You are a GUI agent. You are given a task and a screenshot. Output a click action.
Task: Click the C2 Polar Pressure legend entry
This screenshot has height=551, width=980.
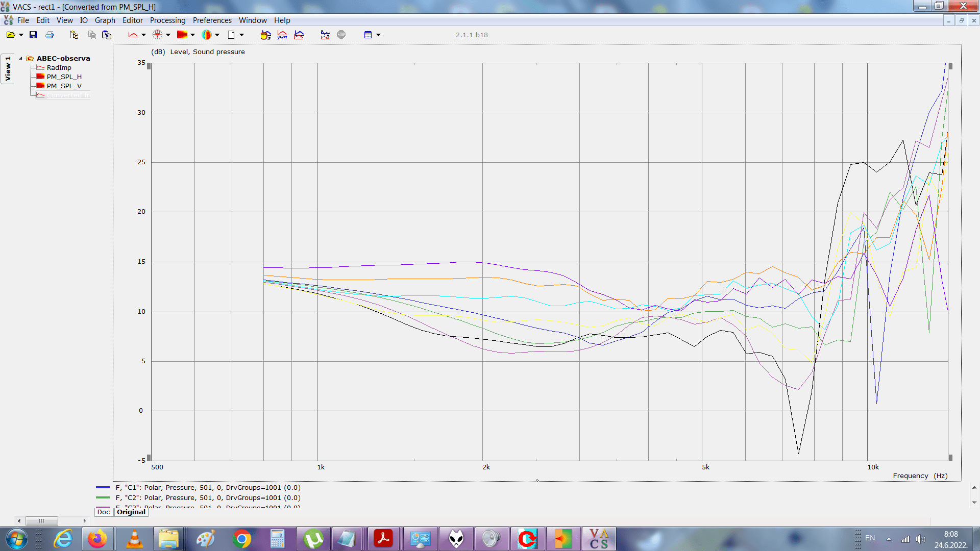(x=208, y=498)
